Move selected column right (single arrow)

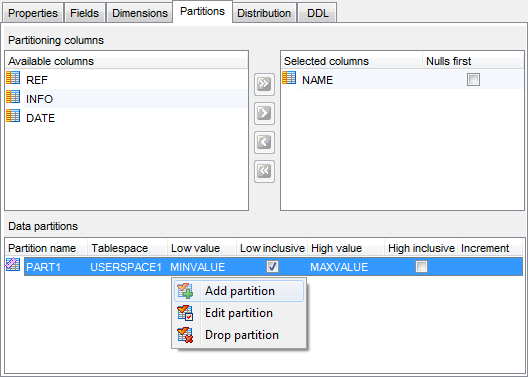point(264,113)
